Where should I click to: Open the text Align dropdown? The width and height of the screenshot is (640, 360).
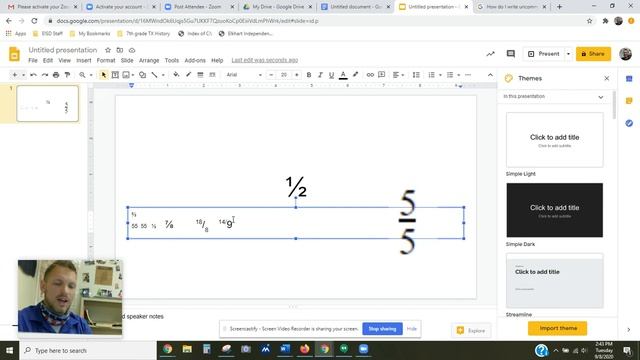pyautogui.click(x=398, y=75)
